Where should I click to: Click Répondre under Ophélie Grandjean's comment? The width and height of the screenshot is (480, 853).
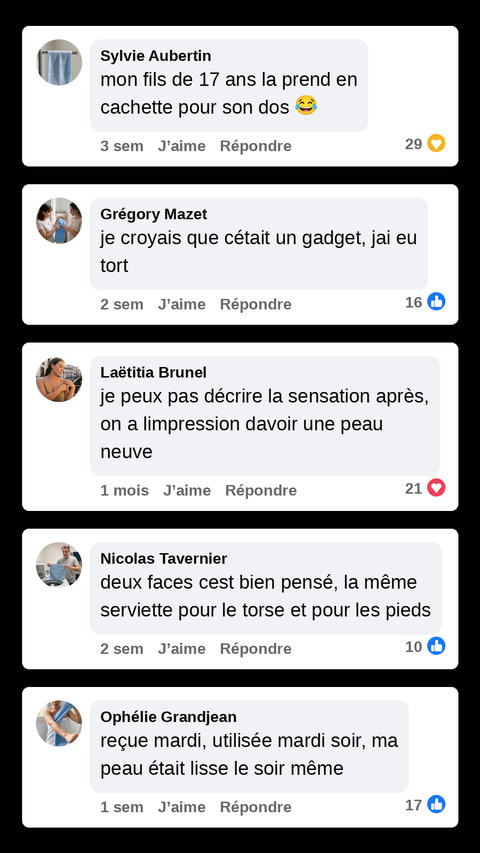click(256, 807)
